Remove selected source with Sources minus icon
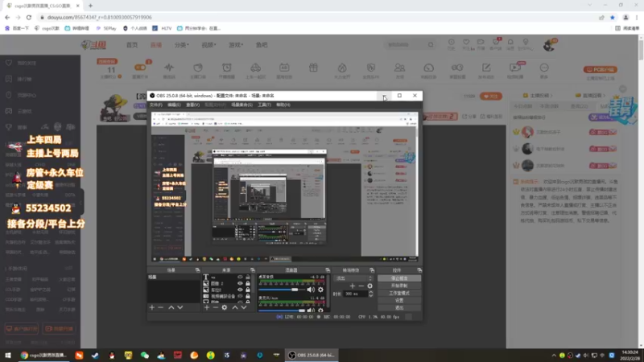Image resolution: width=644 pixels, height=362 pixels. point(215,307)
